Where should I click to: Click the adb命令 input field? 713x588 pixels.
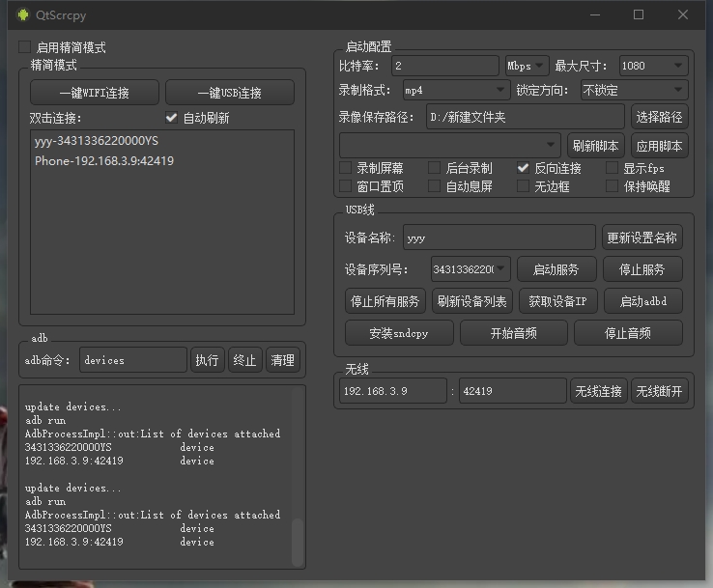pyautogui.click(x=132, y=360)
